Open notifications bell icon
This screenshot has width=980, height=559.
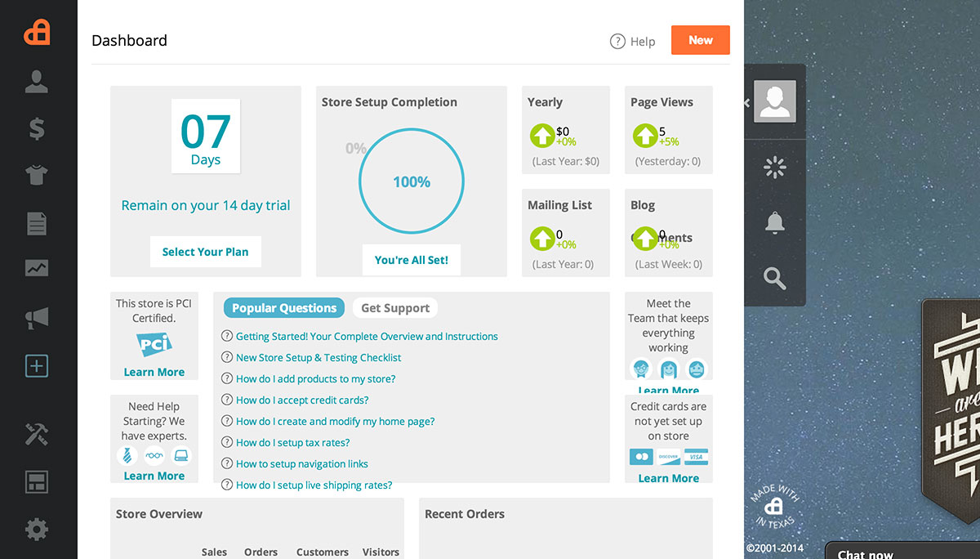click(774, 222)
